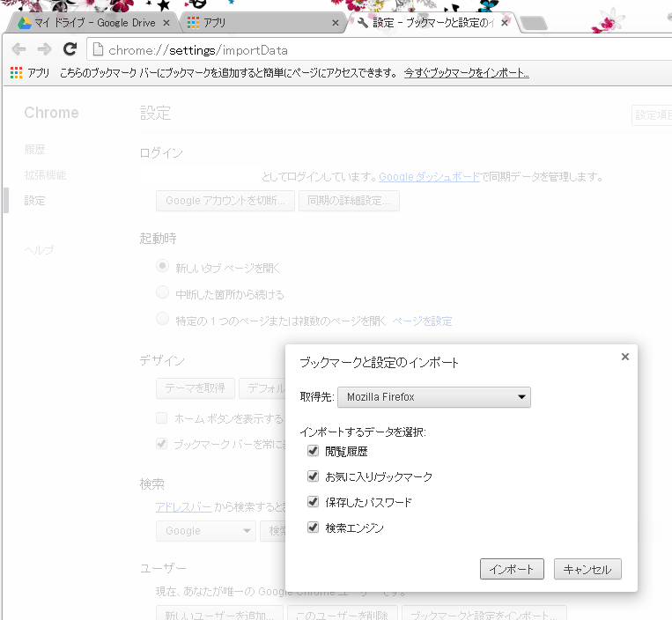
Task: Click the インポート button
Action: (512, 569)
